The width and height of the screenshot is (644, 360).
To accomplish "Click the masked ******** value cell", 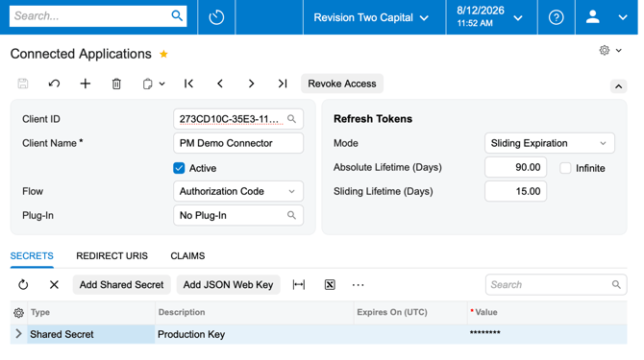I will point(547,334).
